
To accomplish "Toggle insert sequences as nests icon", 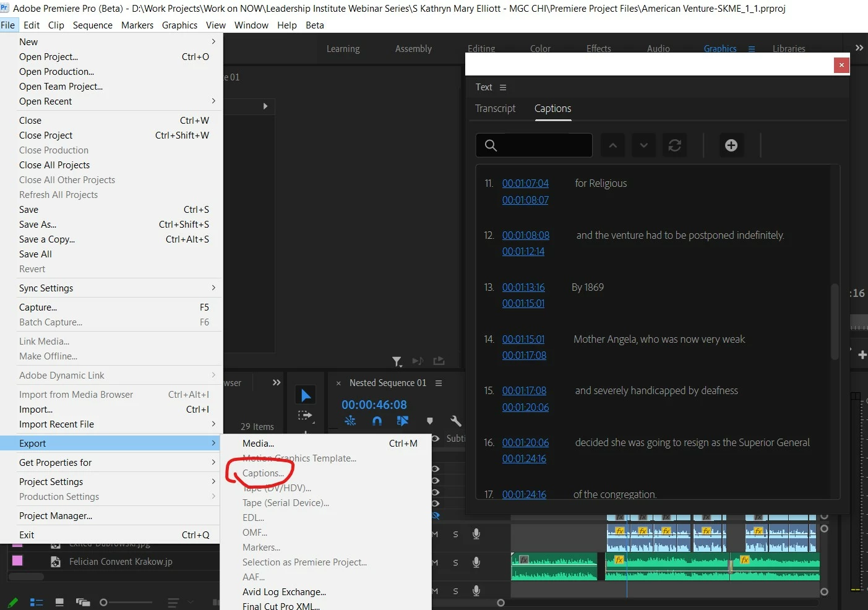I will pyautogui.click(x=350, y=421).
